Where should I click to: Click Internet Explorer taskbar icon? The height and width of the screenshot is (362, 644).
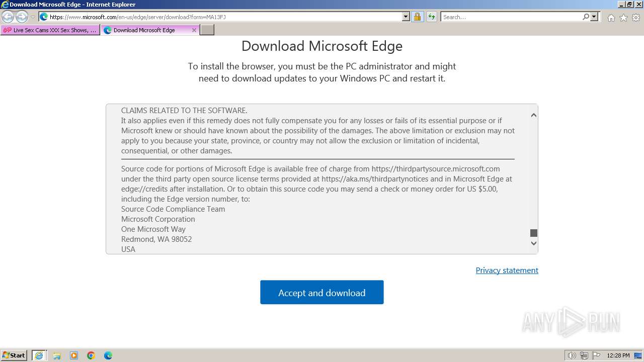39,355
